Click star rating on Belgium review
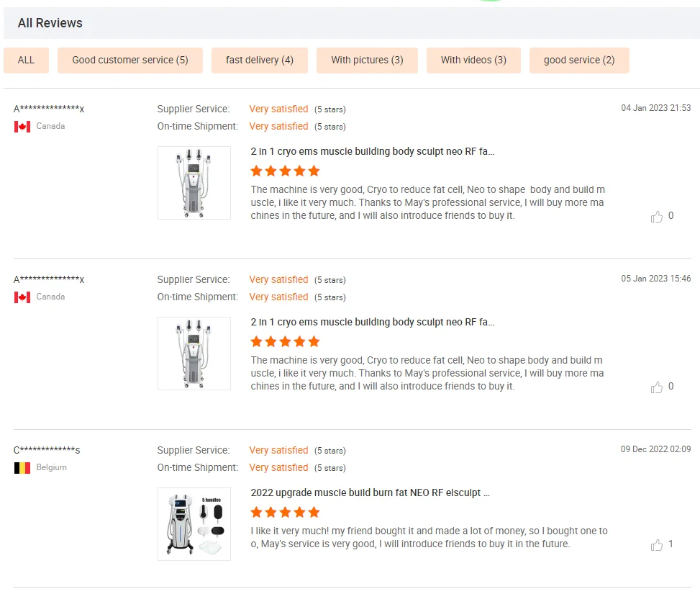Screen dimensions: 700x594 pyautogui.click(x=285, y=513)
